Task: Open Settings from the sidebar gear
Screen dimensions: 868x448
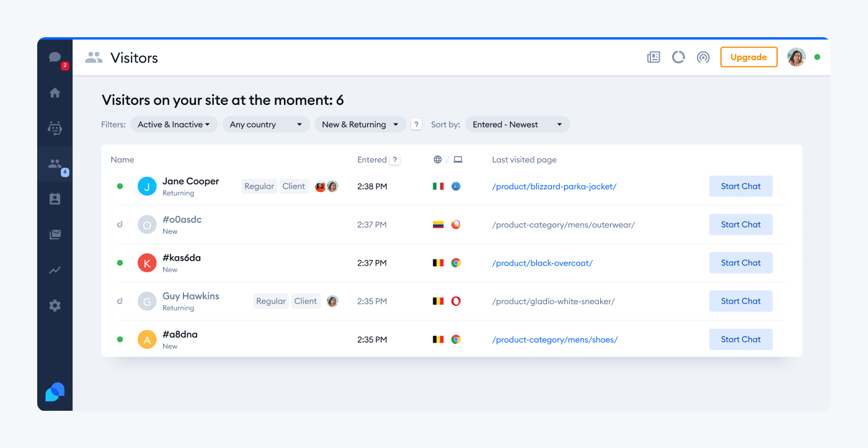Action: 55,305
